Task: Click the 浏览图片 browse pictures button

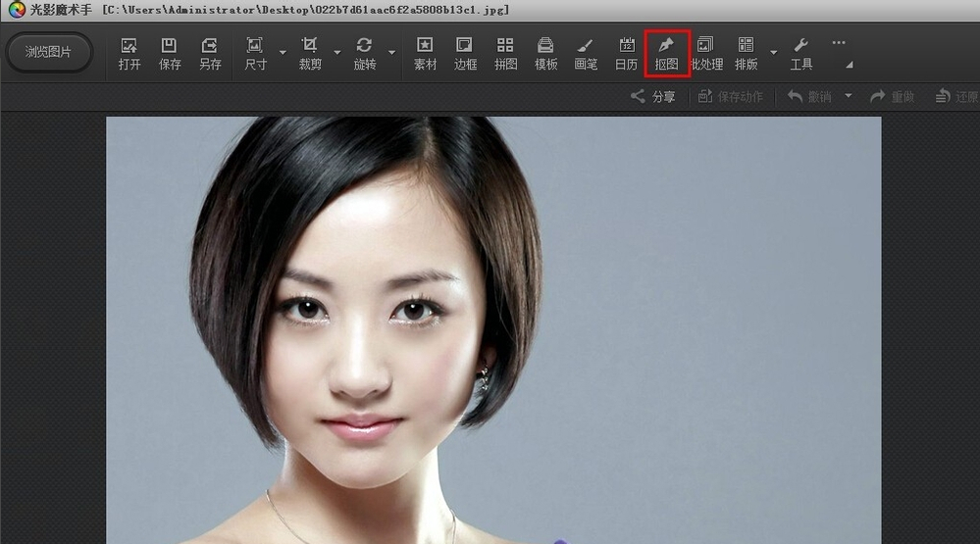Action: coord(48,52)
